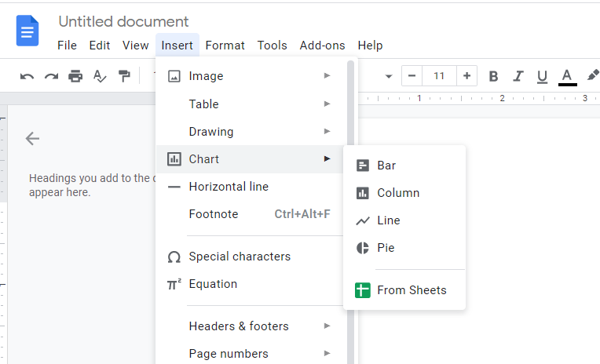The width and height of the screenshot is (600, 364).
Task: Select the Paint format tool
Action: (124, 76)
